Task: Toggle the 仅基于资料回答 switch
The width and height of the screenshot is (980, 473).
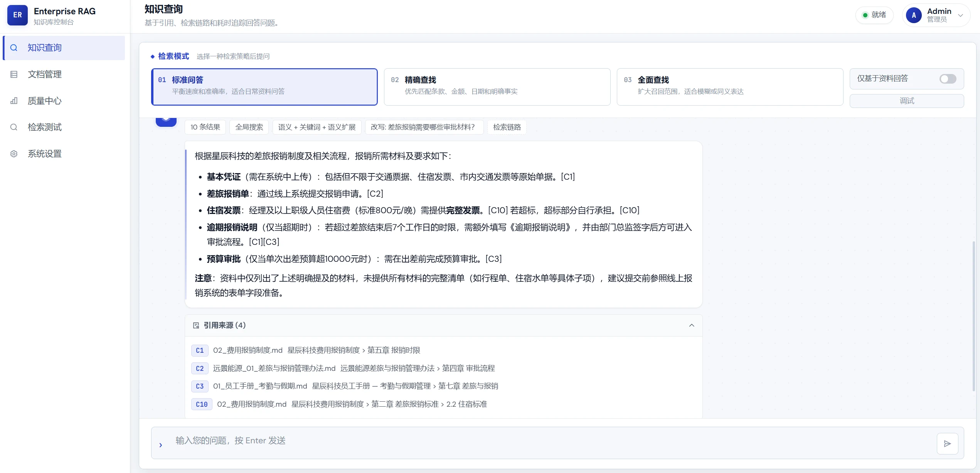Action: [x=948, y=79]
